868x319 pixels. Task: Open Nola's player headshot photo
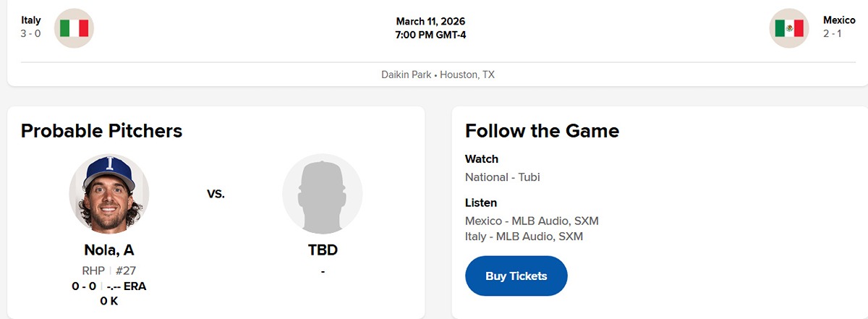click(109, 194)
